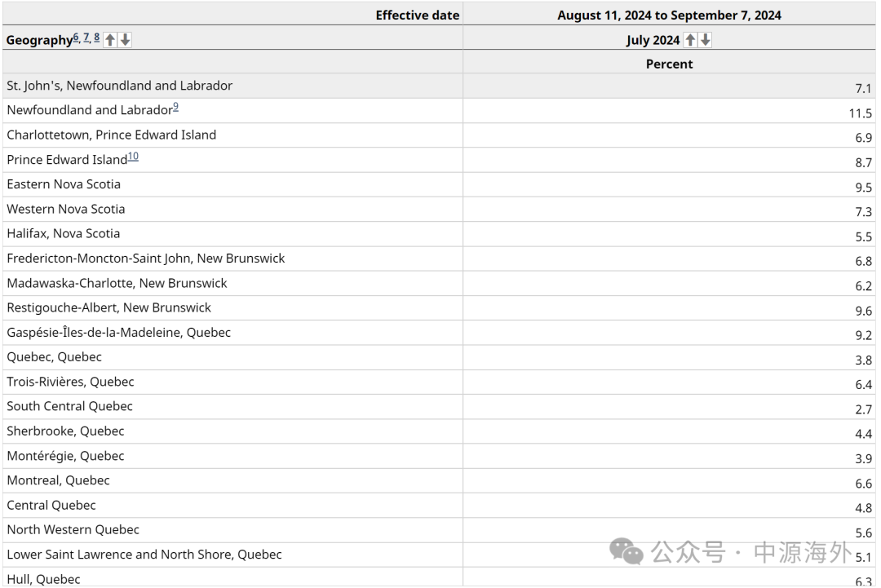Select Western Nova Scotia row label
Screen dimensions: 881x588
coord(66,209)
